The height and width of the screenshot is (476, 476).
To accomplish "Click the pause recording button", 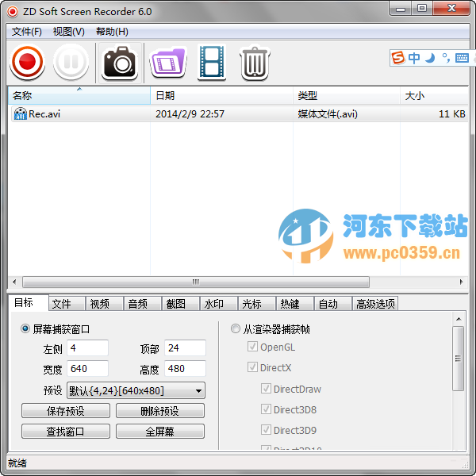I will 71,62.
